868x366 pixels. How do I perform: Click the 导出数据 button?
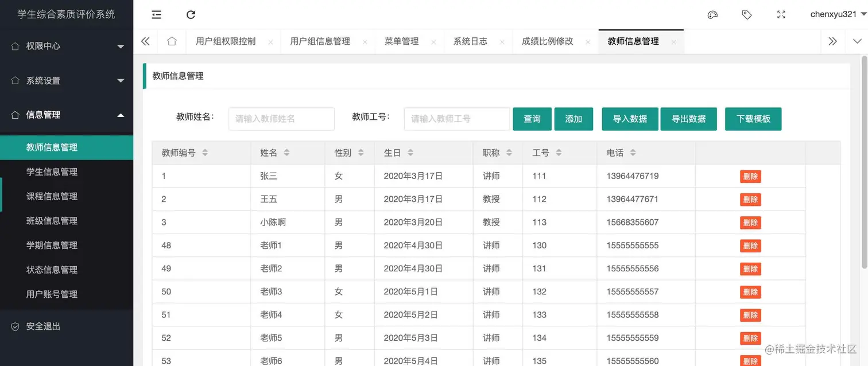point(689,119)
